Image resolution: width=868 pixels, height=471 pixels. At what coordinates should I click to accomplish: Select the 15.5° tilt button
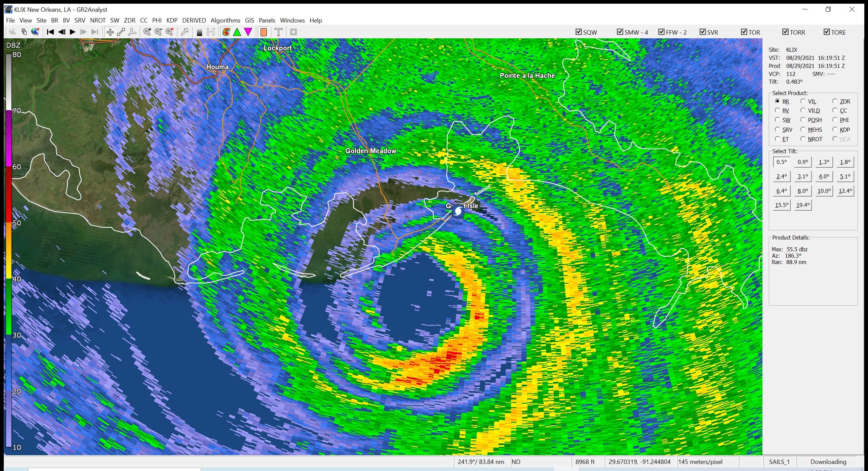point(781,205)
